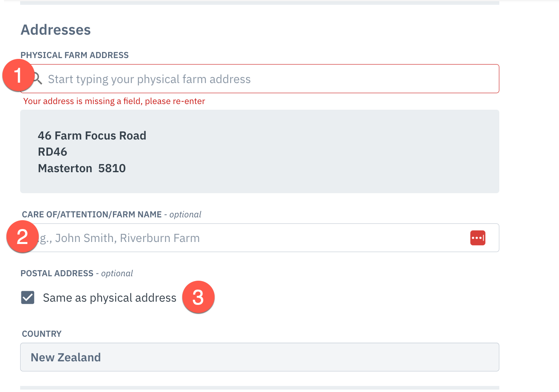Screen dimensions: 559x392
Task: Select the Addresses section heading
Action: 56,29
